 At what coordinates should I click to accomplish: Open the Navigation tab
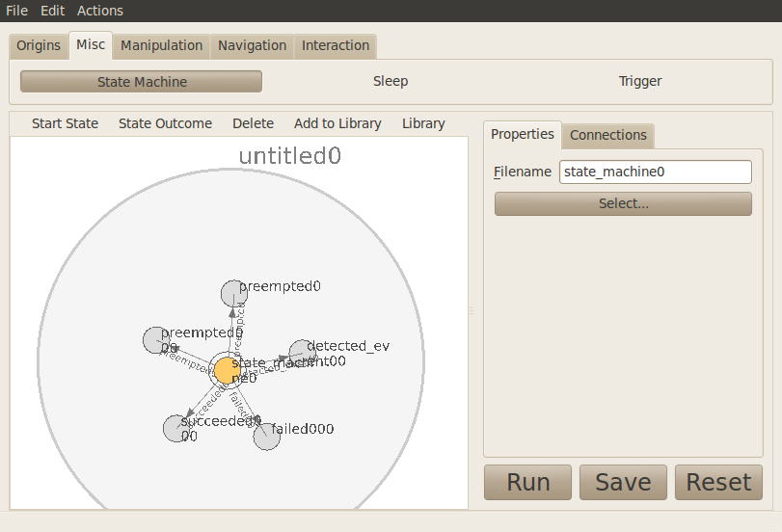coord(252,45)
